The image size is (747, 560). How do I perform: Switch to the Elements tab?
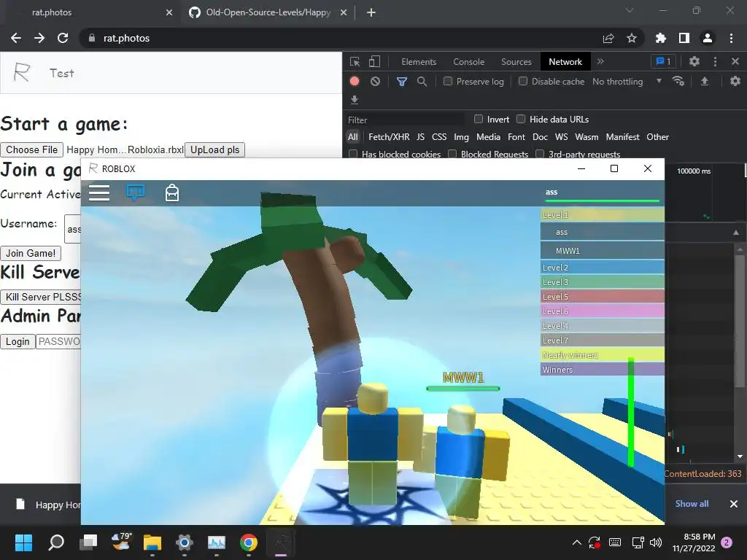click(419, 62)
